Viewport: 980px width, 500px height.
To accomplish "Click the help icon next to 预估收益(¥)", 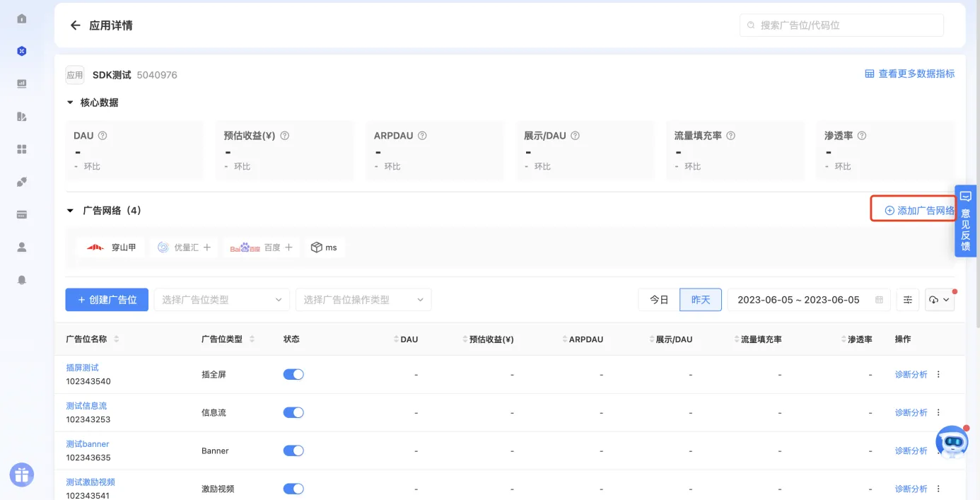I will (285, 136).
